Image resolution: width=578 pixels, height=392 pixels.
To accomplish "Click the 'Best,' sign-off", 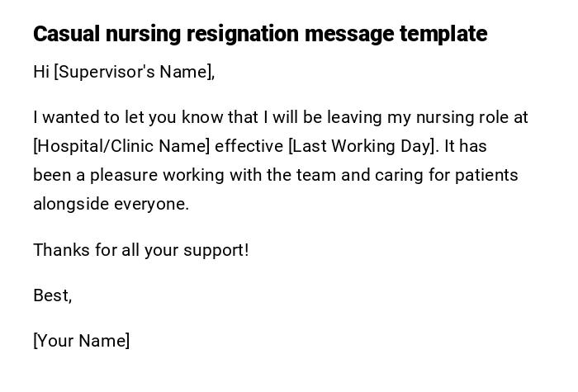I will point(52,295).
